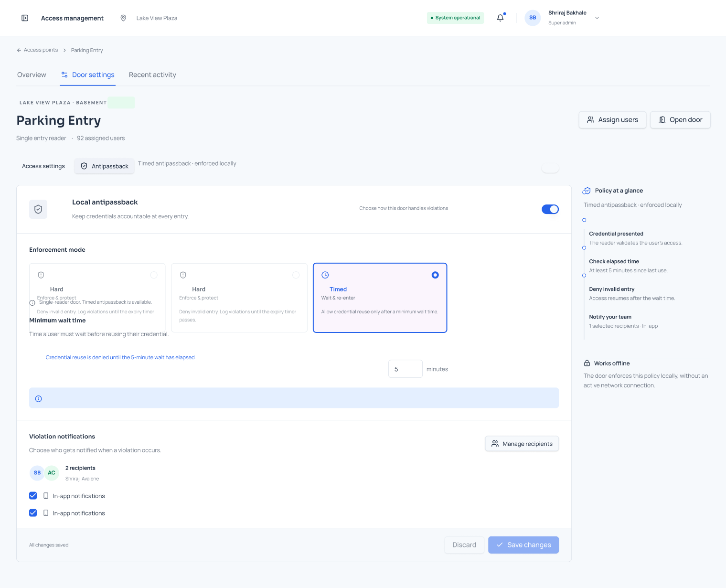Click the shield icon beside Local antipassback
The image size is (726, 588).
pyautogui.click(x=38, y=209)
